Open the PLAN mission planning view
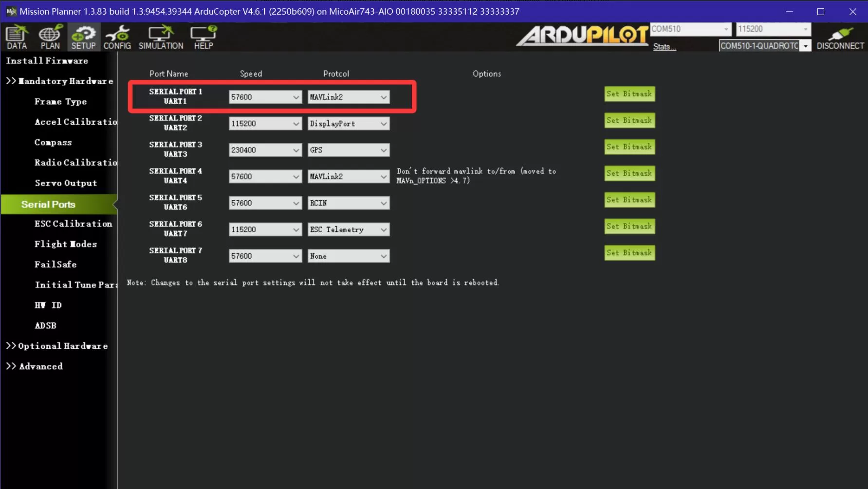This screenshot has width=868, height=489. pyautogui.click(x=50, y=37)
